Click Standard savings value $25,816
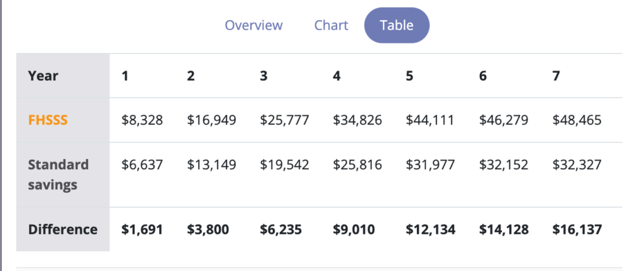The image size is (644, 271). (x=357, y=165)
